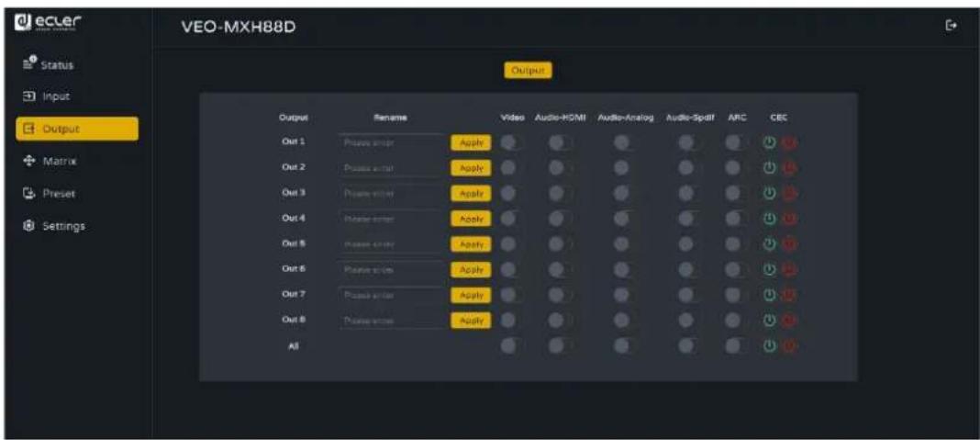980x440 pixels.
Task: Toggle Audio-HDMI for Out 8
Action: (x=561, y=320)
